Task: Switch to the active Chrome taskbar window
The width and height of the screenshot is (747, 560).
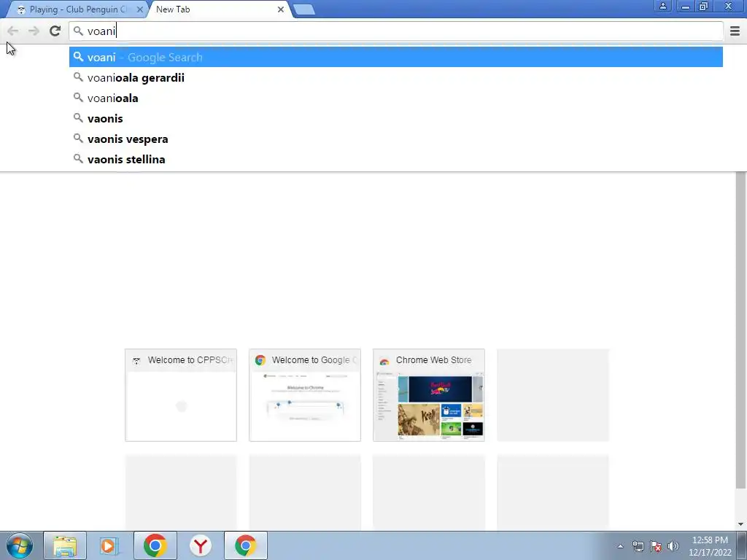Action: pyautogui.click(x=245, y=545)
